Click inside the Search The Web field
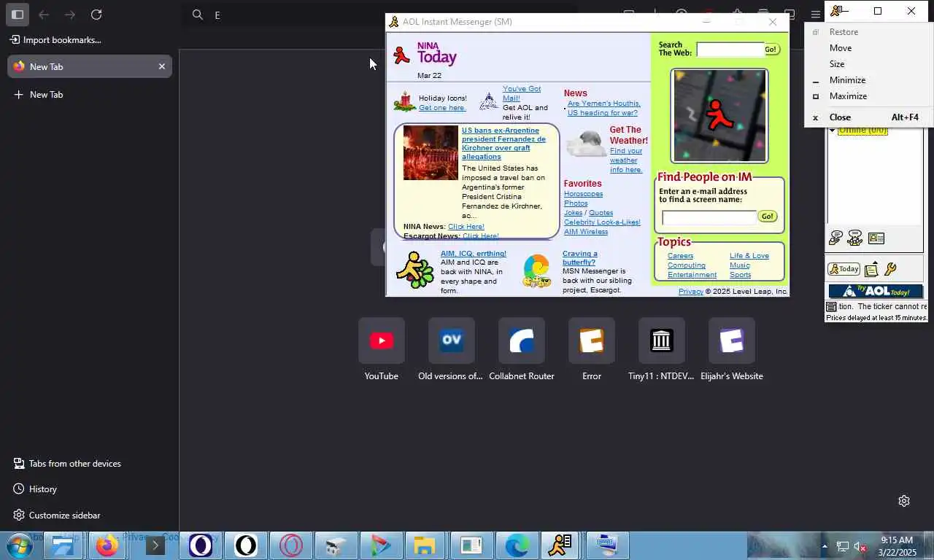 pyautogui.click(x=730, y=50)
